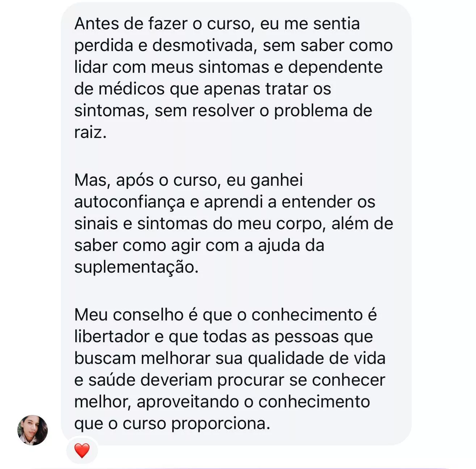
Task: Select the paragraph starting with 'Meu conselho'
Action: click(x=229, y=369)
